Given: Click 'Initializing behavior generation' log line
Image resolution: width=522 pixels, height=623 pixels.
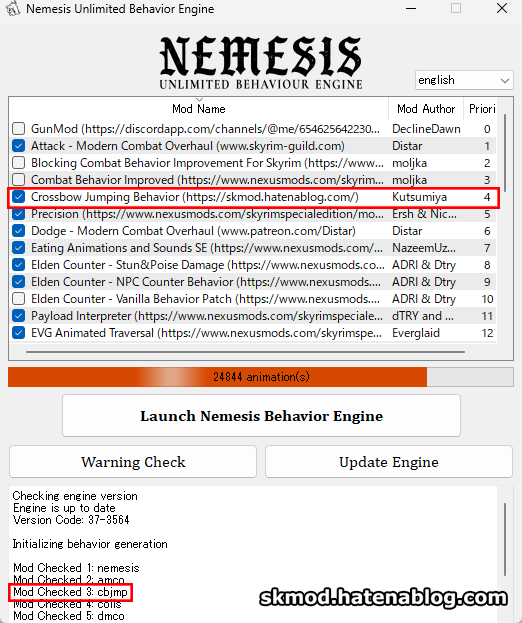Looking at the screenshot, I should click(90, 544).
